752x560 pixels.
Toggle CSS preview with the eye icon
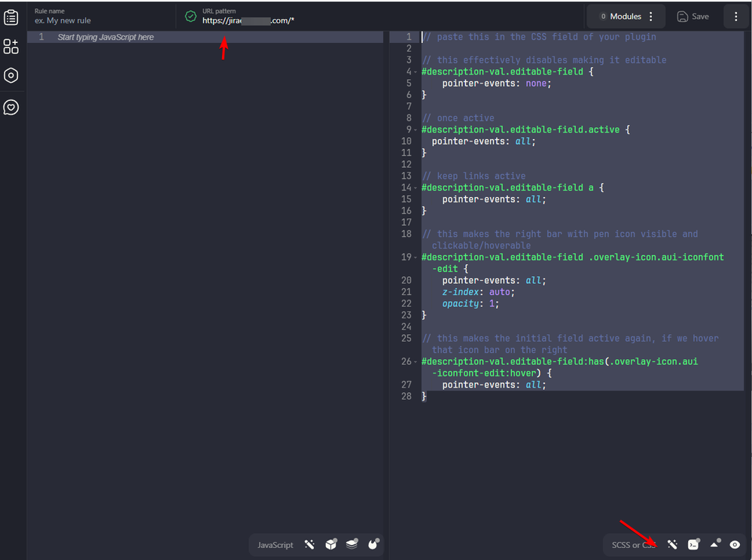point(735,545)
